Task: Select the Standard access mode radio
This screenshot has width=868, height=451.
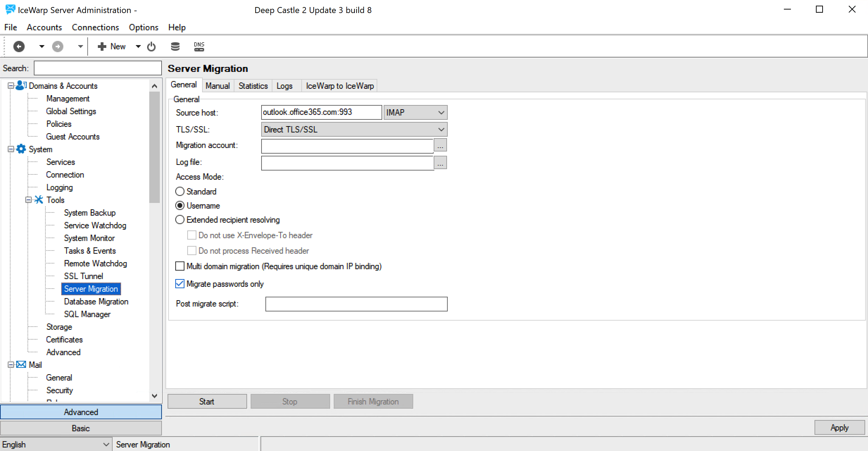Action: pyautogui.click(x=180, y=191)
